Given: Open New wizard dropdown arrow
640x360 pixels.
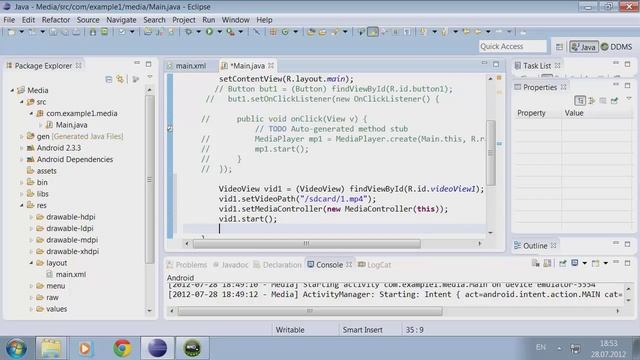Looking at the screenshot, I should (x=22, y=31).
